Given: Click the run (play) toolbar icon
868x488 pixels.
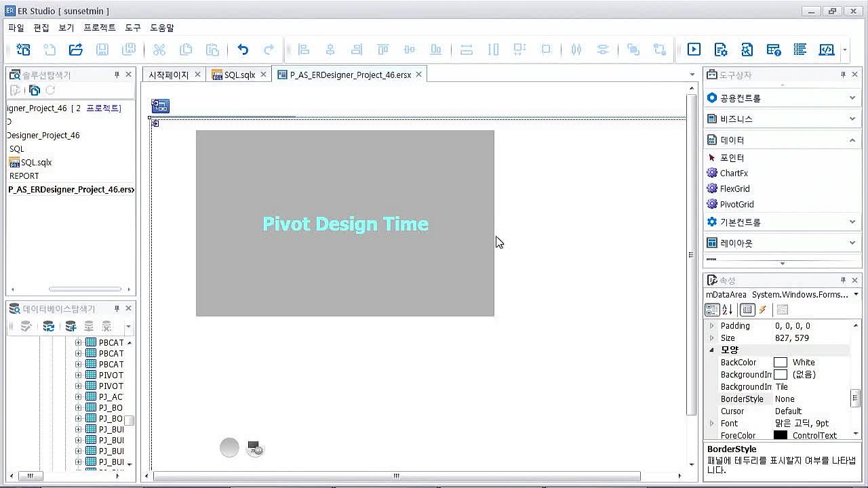Looking at the screenshot, I should click(694, 49).
